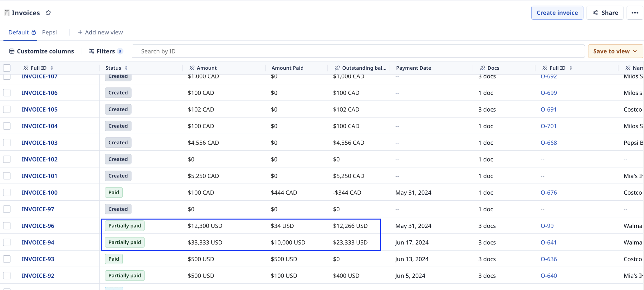This screenshot has height=290, width=644.
Task: Open order O-641 link
Action: coord(549,242)
